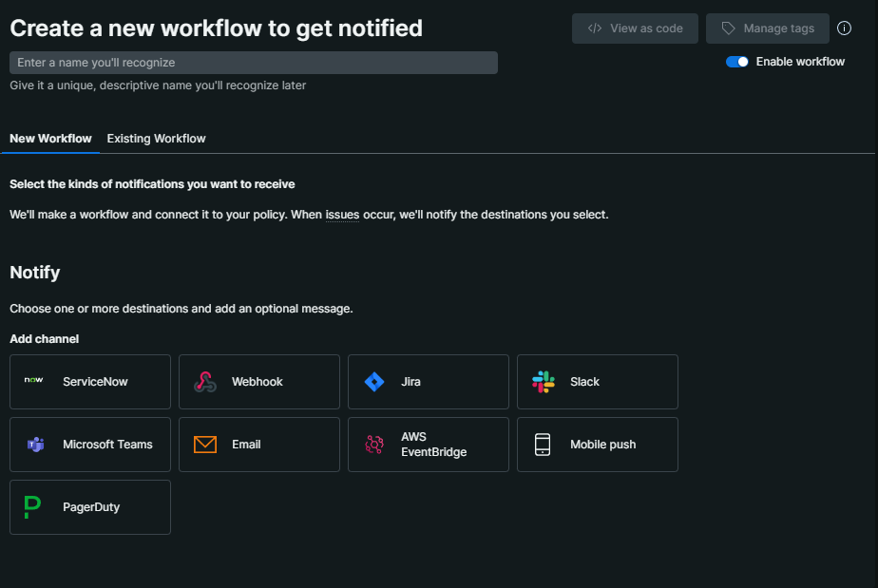The image size is (878, 588).
Task: Open the Manage tags button
Action: [768, 28]
